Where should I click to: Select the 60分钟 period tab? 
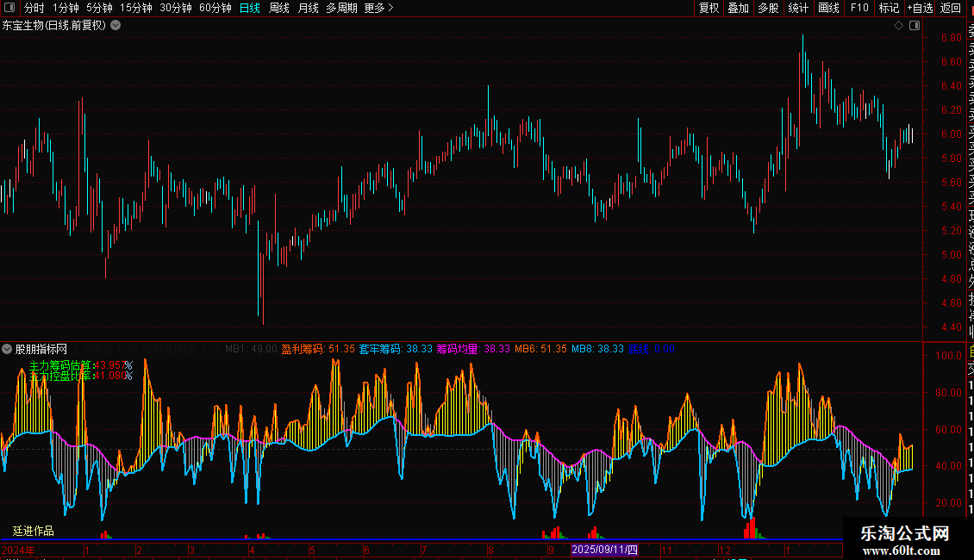tap(215, 8)
